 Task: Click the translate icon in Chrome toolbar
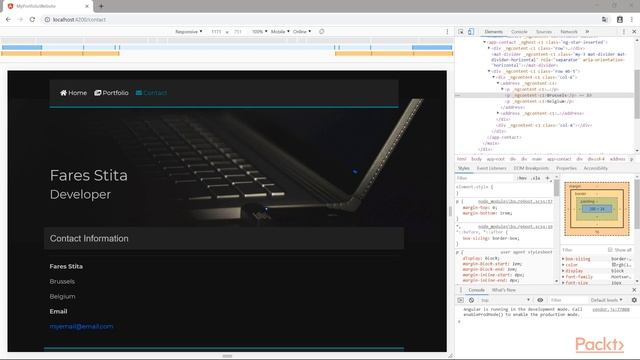(605, 19)
